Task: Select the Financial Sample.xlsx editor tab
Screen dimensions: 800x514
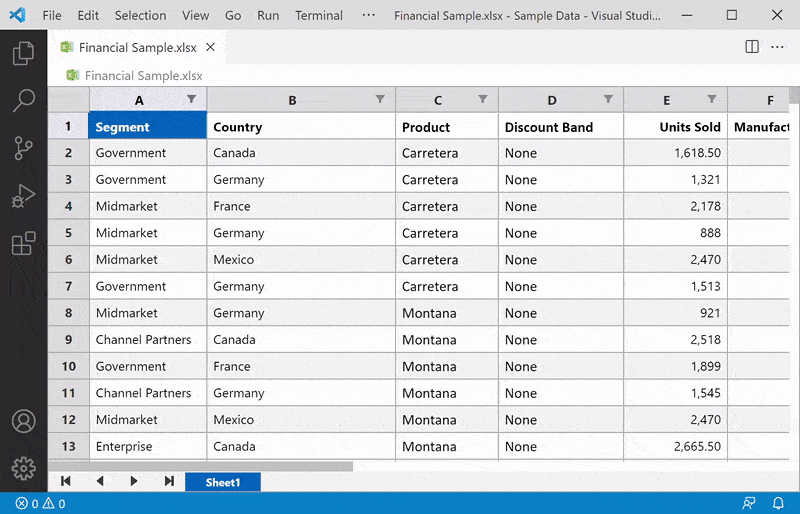Action: click(x=138, y=47)
